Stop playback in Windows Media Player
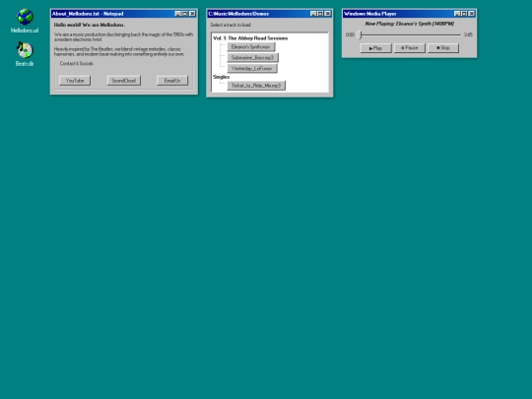Viewport: 532px width, 399px height. pos(443,48)
